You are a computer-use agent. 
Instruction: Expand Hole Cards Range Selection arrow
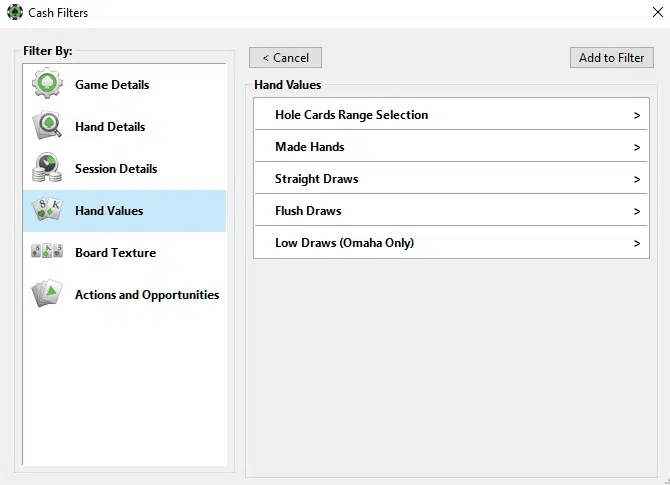637,115
